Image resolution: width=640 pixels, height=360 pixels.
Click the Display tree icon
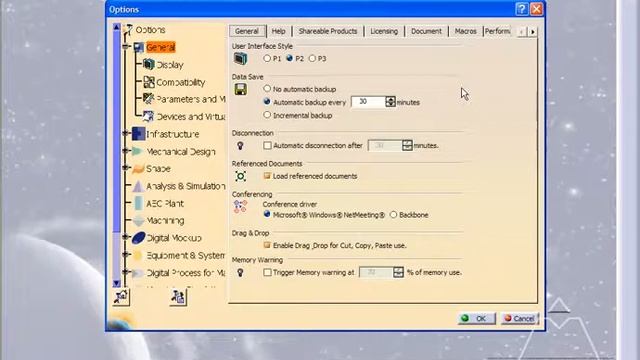[149, 64]
